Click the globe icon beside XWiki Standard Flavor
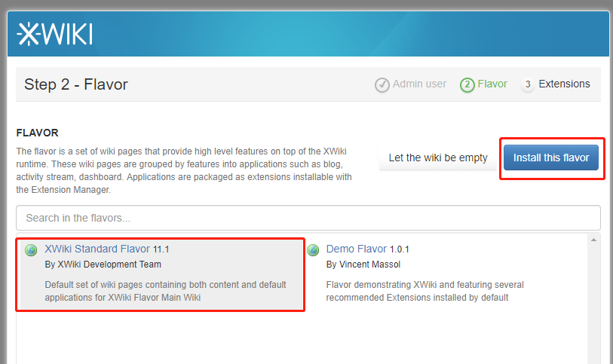613x364 pixels. click(31, 250)
